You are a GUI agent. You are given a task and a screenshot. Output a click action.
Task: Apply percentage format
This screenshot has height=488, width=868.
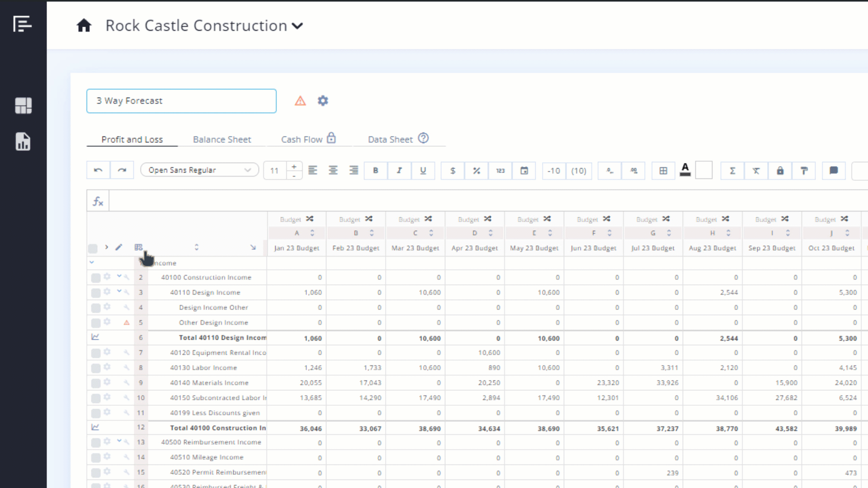click(476, 170)
